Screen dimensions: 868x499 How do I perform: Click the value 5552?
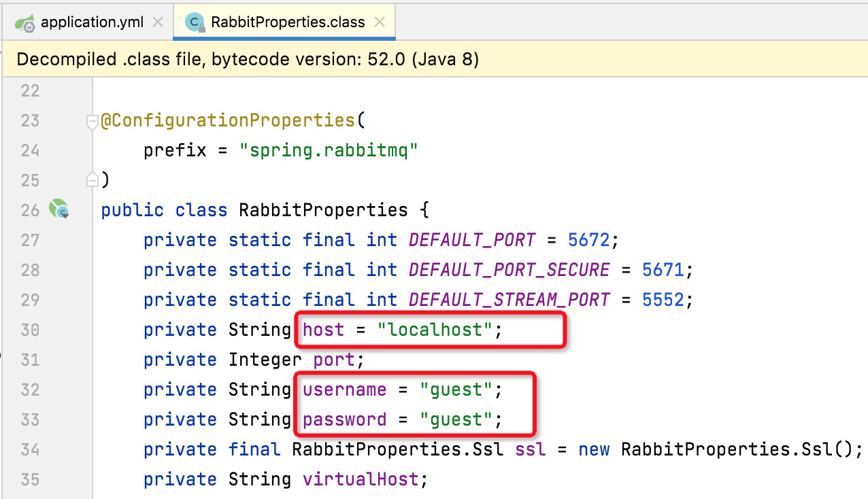point(663,300)
